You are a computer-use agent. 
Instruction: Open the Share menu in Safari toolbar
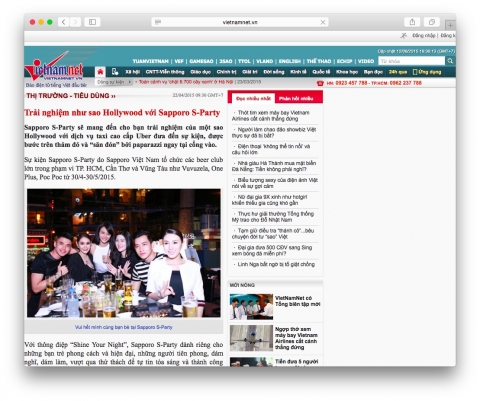point(412,22)
